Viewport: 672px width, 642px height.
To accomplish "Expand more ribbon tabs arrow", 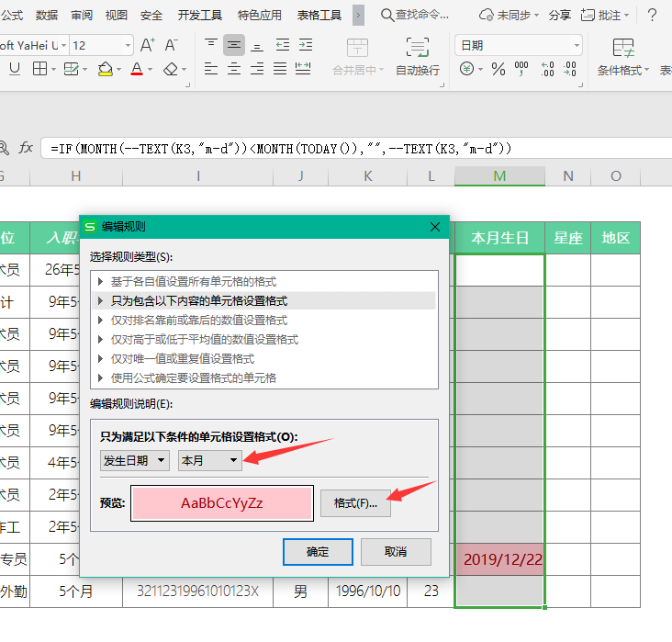I will click(x=358, y=16).
